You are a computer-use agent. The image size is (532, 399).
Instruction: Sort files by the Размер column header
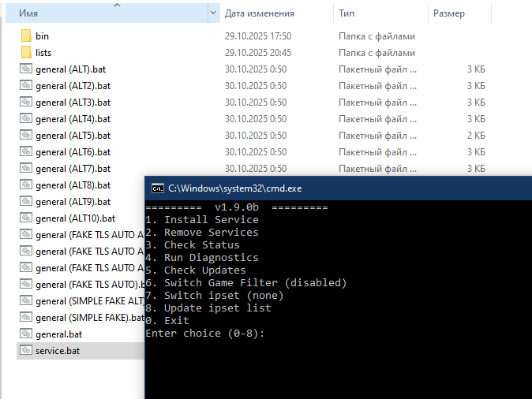pos(459,13)
